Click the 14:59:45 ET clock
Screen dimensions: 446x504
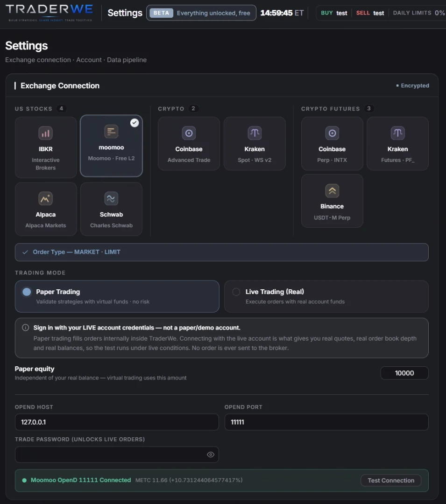click(282, 13)
